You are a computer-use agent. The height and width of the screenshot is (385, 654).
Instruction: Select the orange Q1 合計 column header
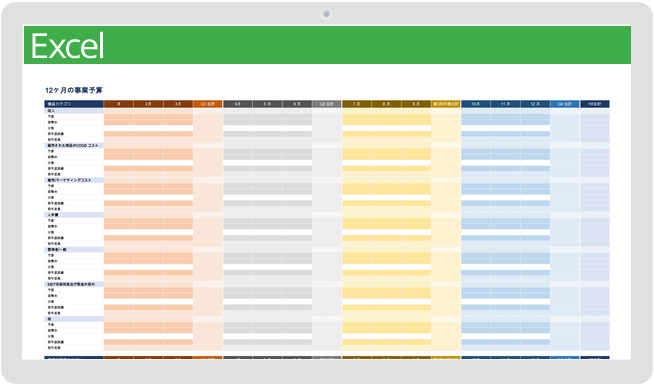[208, 104]
